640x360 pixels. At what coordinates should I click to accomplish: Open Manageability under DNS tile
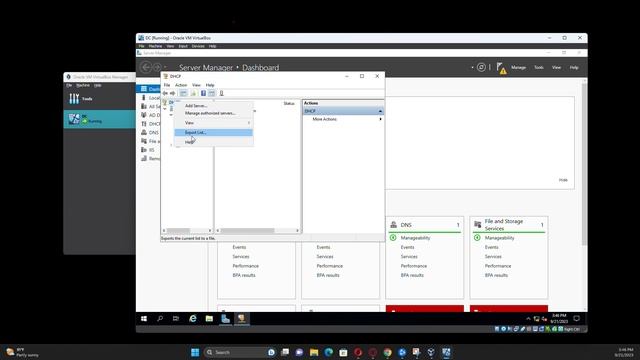415,238
